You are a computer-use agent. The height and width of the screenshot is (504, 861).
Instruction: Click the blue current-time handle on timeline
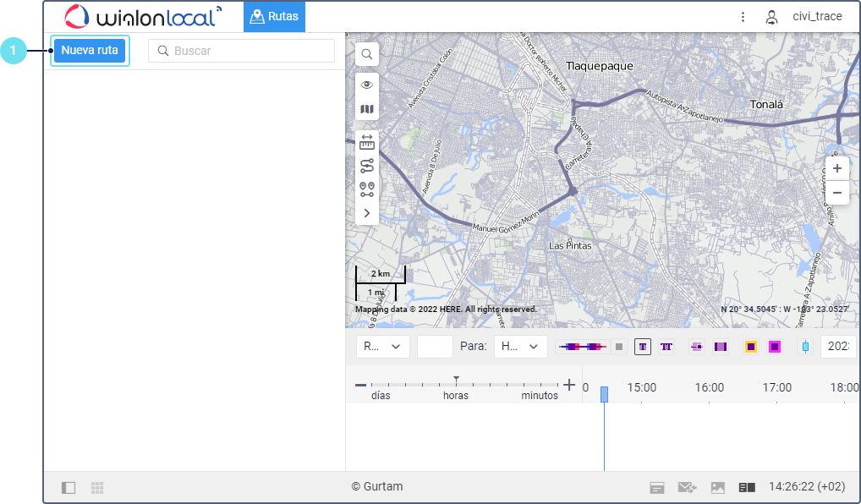(604, 394)
